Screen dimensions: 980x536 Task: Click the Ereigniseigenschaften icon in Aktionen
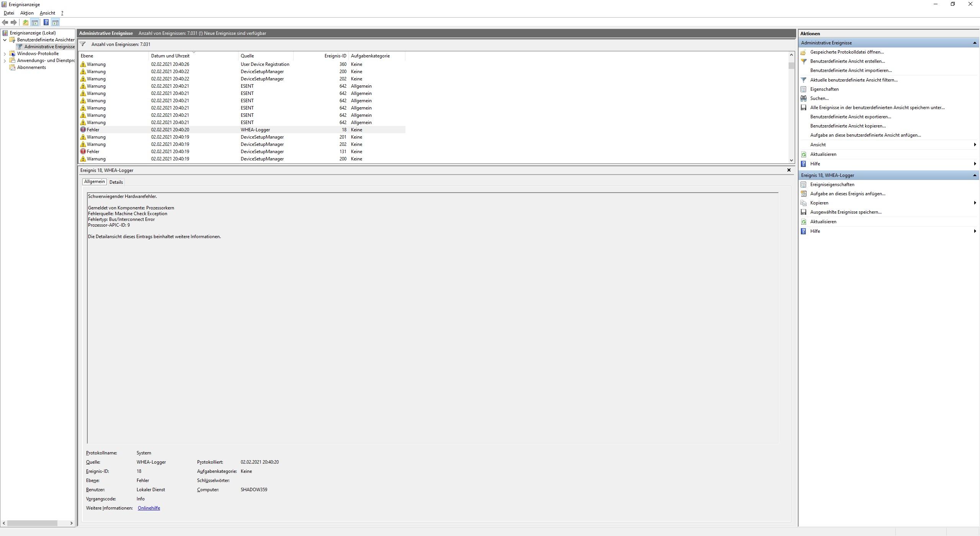tap(804, 185)
